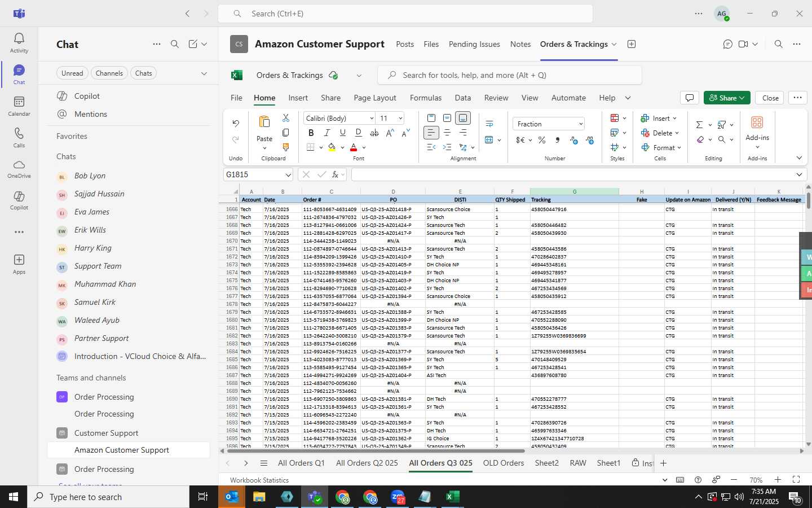Toggle the Chats filter chip
Image resolution: width=812 pixels, height=508 pixels.
point(143,73)
